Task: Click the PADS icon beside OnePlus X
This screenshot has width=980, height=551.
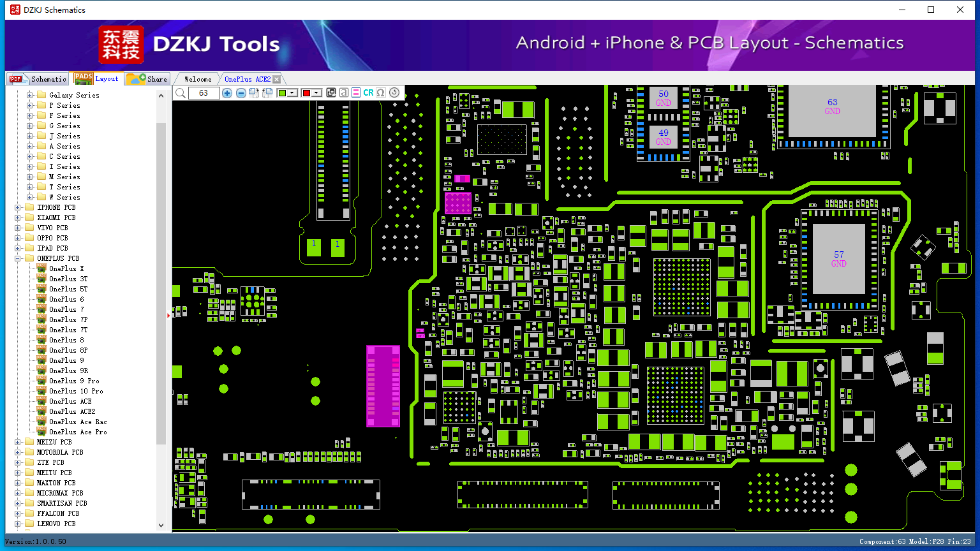Action: (41, 268)
